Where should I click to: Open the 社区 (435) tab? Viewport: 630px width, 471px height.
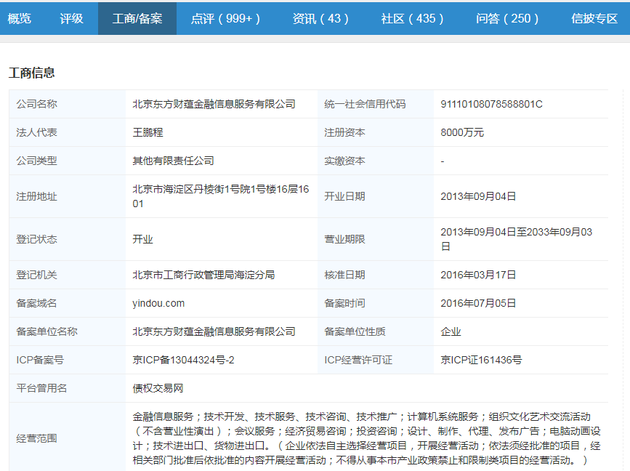412,18
